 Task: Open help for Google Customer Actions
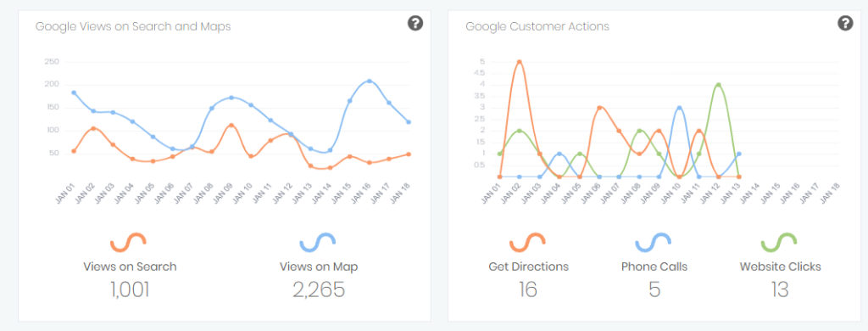(x=845, y=23)
